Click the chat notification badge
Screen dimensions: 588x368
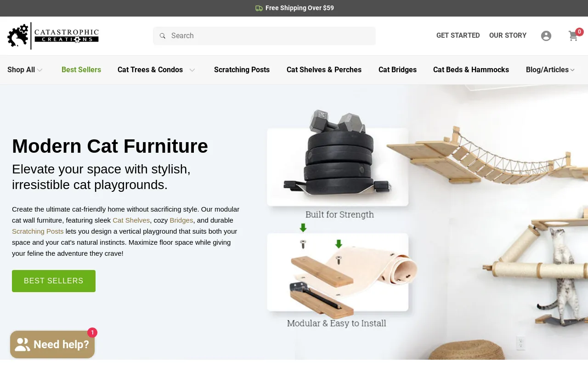pyautogui.click(x=92, y=333)
